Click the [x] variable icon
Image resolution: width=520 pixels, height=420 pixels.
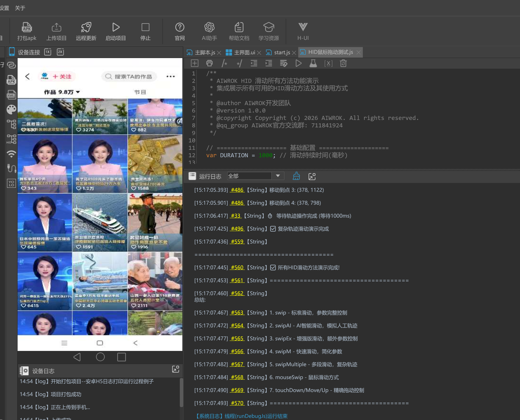coord(328,64)
